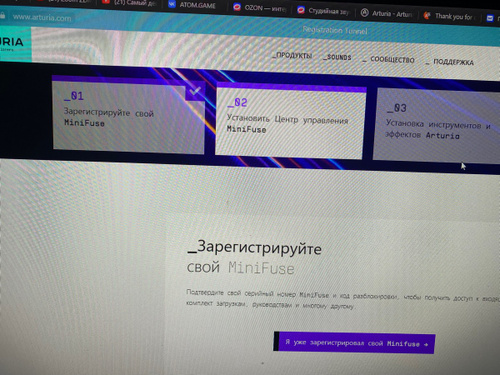This screenshot has width=500, height=375.
Task: Select step 03 Установка инструментов Arturia card
Action: 437,126
